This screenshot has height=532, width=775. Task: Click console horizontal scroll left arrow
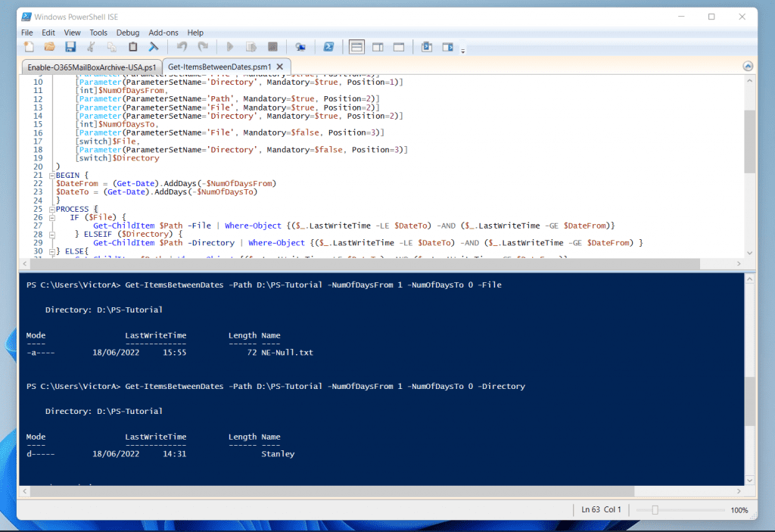[x=25, y=491]
